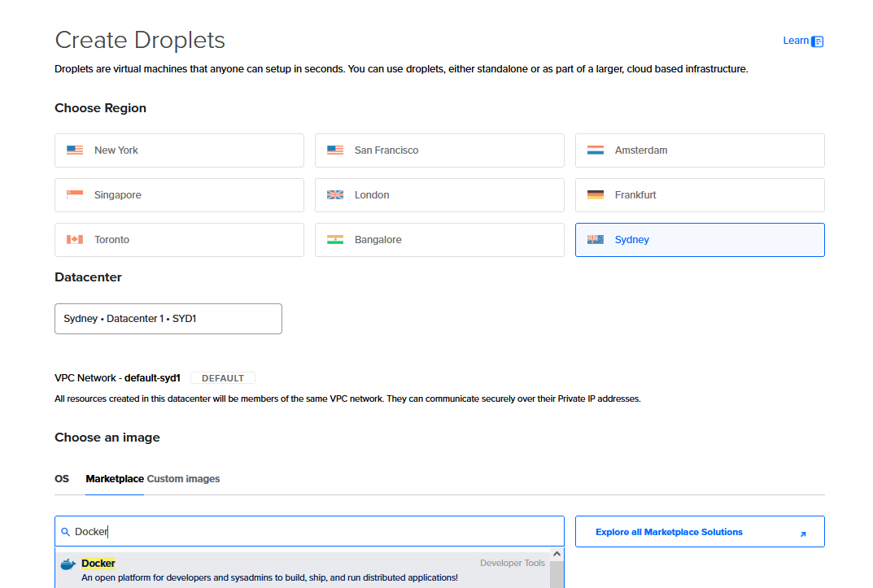Click the UK flag icon on London card

(335, 194)
